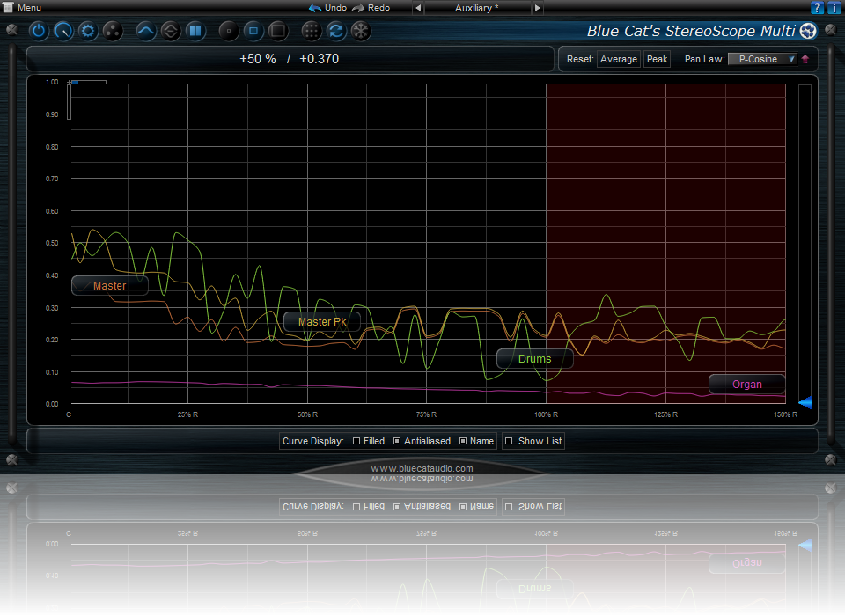The height and width of the screenshot is (616, 845).
Task: Select the largest square size icon
Action: pos(277,31)
